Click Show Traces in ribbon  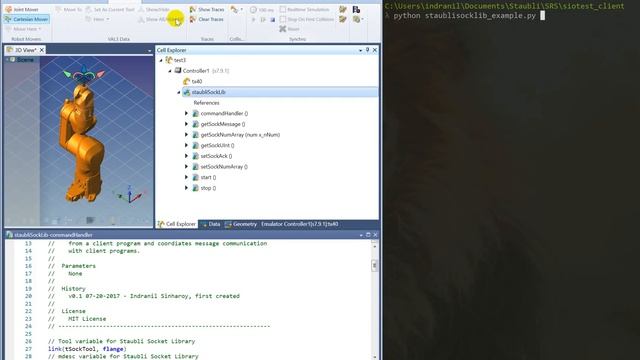tap(207, 9)
